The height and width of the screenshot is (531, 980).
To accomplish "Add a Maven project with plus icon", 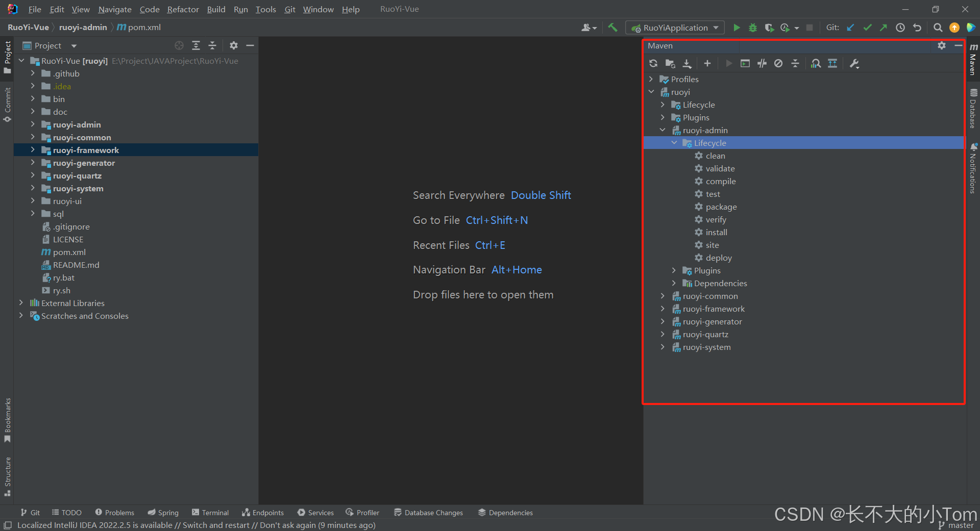I will pyautogui.click(x=707, y=63).
